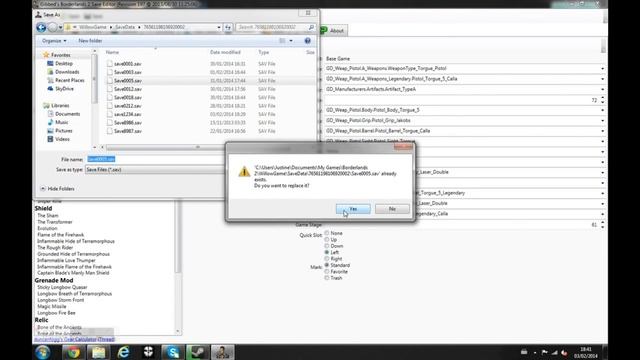Image resolution: width=640 pixels, height=360 pixels.
Task: Open the help icon in the Save As dialog
Action: (x=307, y=41)
